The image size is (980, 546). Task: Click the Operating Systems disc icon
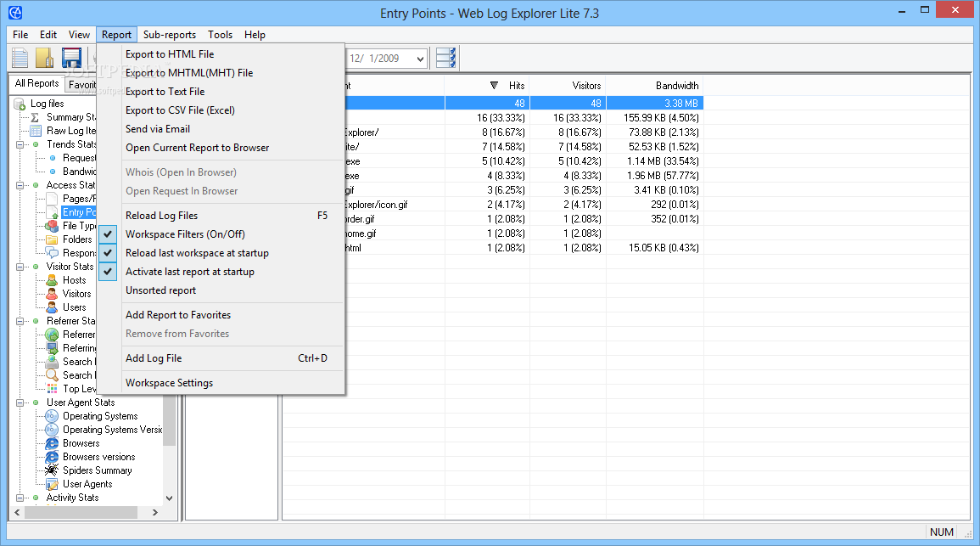coord(52,416)
